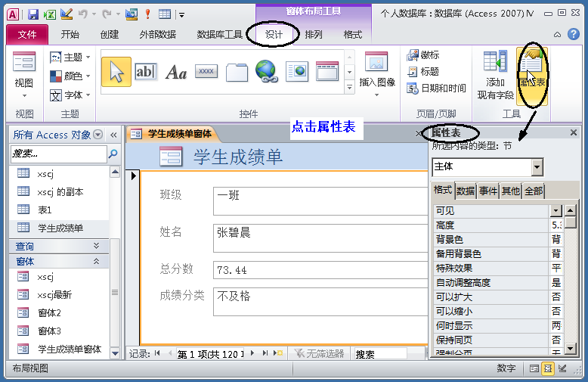The image size is (588, 382).
Task: Click the search magnifier in navigation pane
Action: pos(113,154)
